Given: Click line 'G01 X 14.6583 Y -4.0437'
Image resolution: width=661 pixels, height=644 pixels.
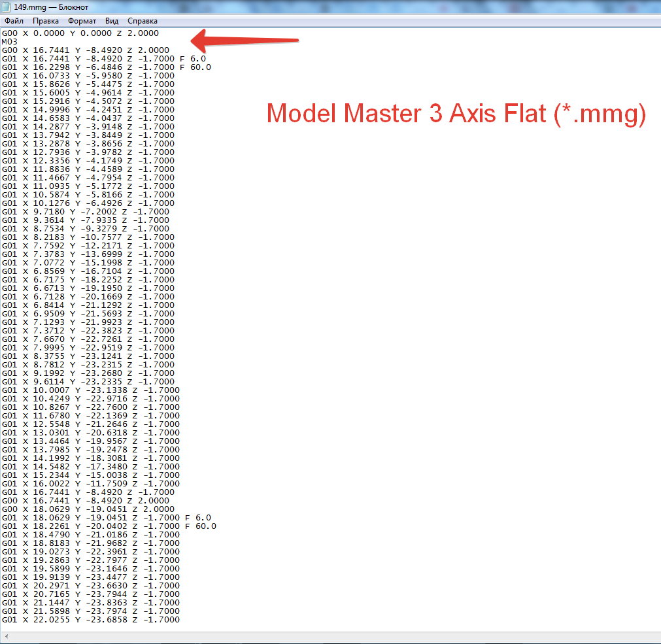Looking at the screenshot, I should coord(88,118).
